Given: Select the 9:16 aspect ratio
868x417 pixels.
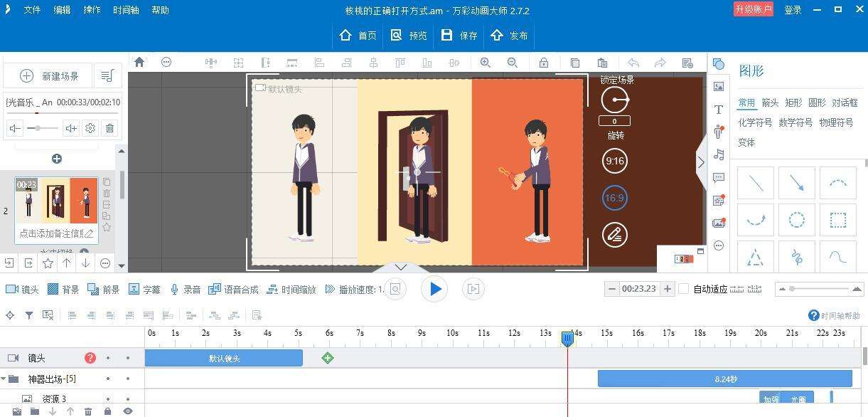Looking at the screenshot, I should pyautogui.click(x=615, y=161).
